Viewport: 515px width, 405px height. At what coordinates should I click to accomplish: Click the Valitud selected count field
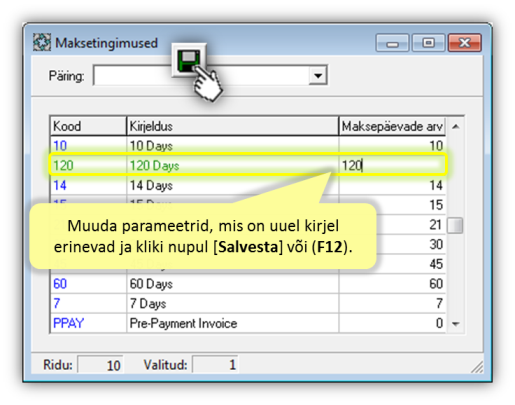pyautogui.click(x=215, y=365)
